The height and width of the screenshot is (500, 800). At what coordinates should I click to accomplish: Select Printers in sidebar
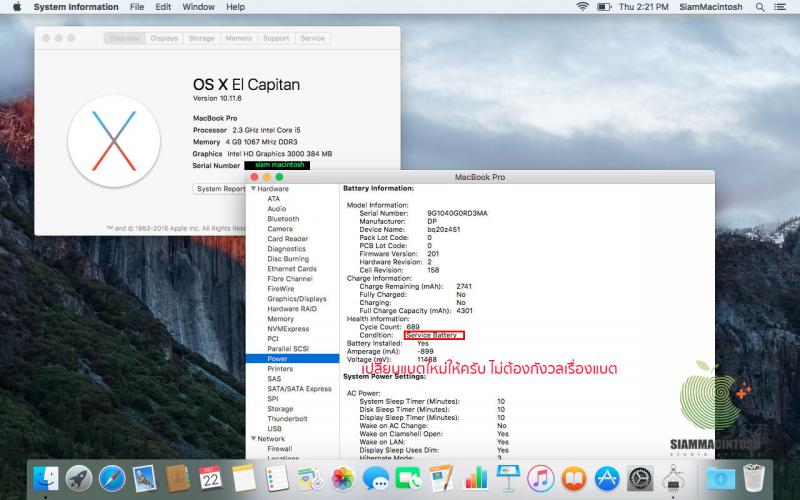pos(280,368)
